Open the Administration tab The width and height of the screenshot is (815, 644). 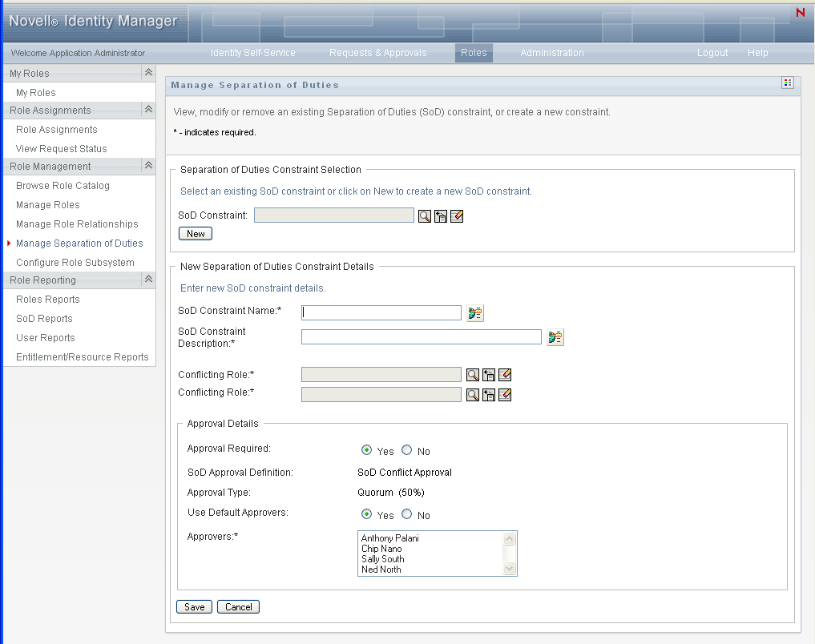pos(552,52)
